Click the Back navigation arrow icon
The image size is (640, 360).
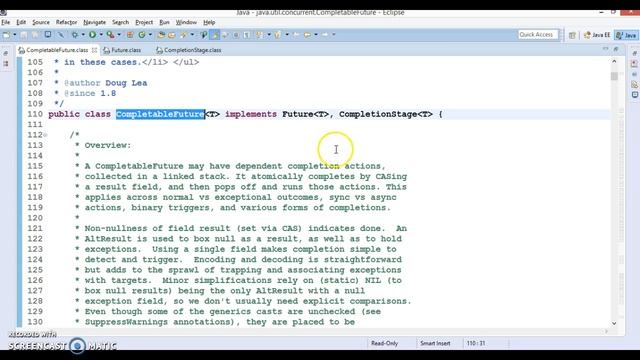pos(307,35)
